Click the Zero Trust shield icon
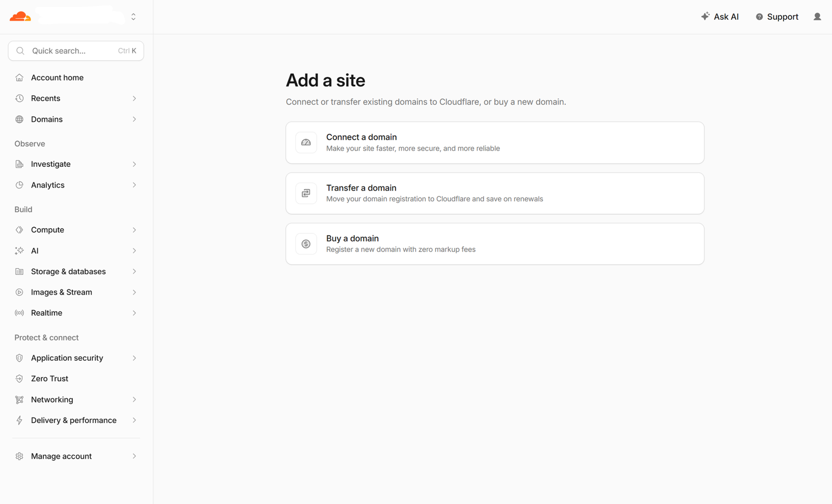832x504 pixels. point(19,379)
